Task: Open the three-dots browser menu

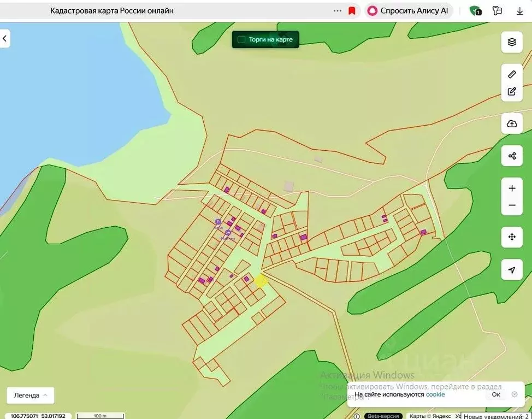Action: (337, 11)
